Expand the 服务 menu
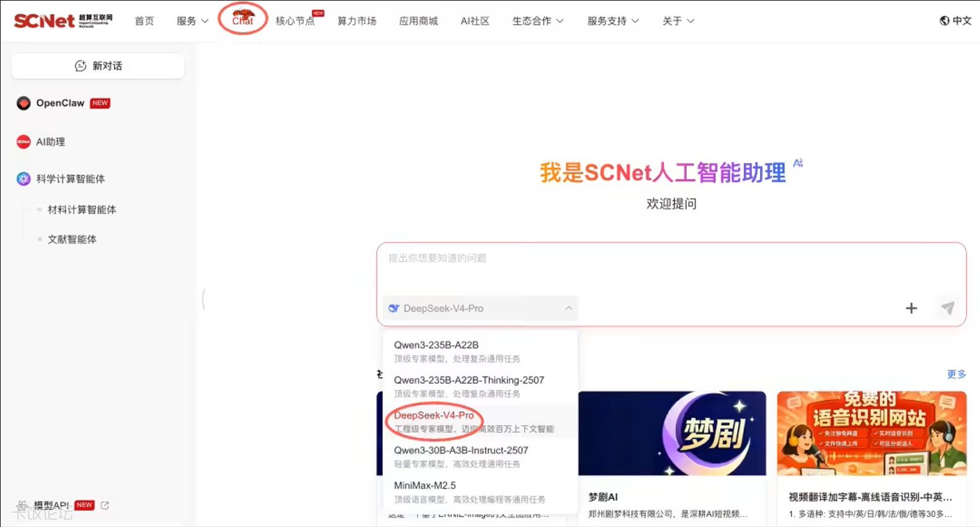The height and width of the screenshot is (527, 980). [x=192, y=21]
